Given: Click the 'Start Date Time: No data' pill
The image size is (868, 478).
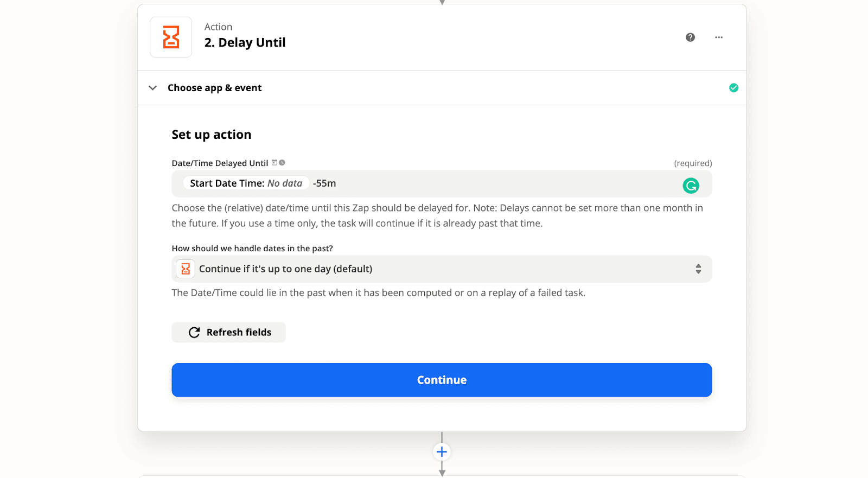Looking at the screenshot, I should pyautogui.click(x=246, y=183).
